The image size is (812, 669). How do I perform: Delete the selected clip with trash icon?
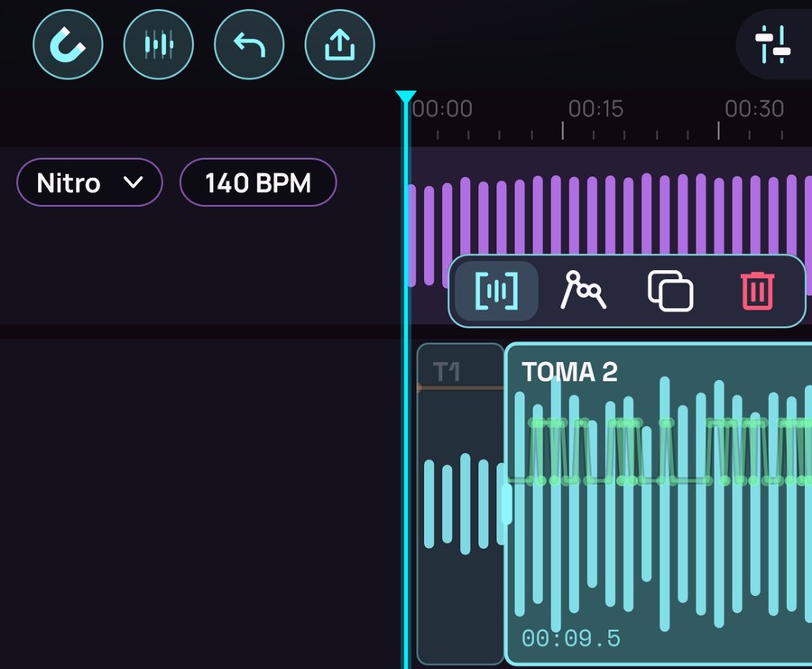758,291
